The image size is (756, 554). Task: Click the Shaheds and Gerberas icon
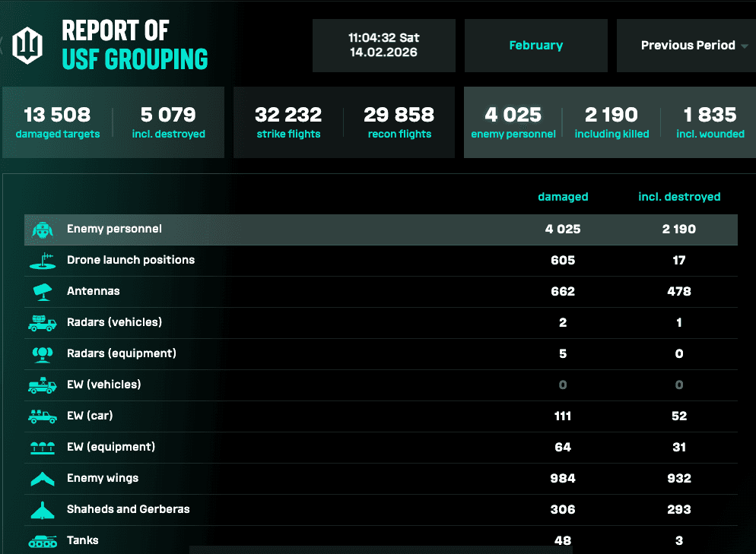coord(43,510)
